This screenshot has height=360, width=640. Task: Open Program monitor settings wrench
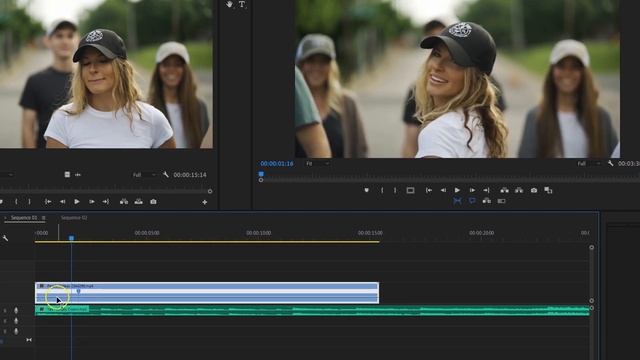click(610, 163)
